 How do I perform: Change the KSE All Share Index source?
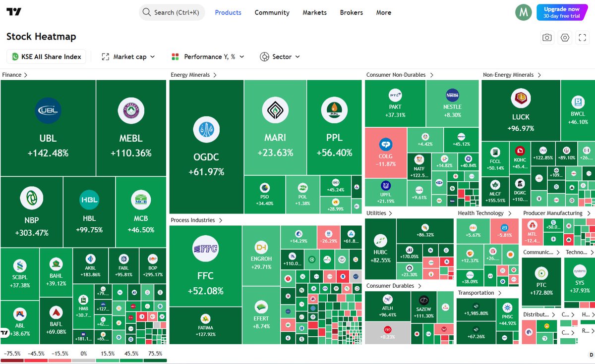(x=46, y=56)
